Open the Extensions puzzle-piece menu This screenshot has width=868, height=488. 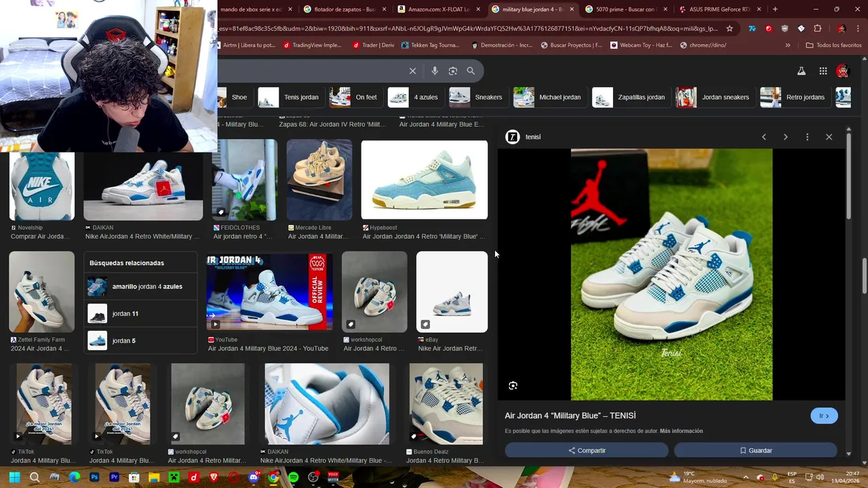[817, 28]
